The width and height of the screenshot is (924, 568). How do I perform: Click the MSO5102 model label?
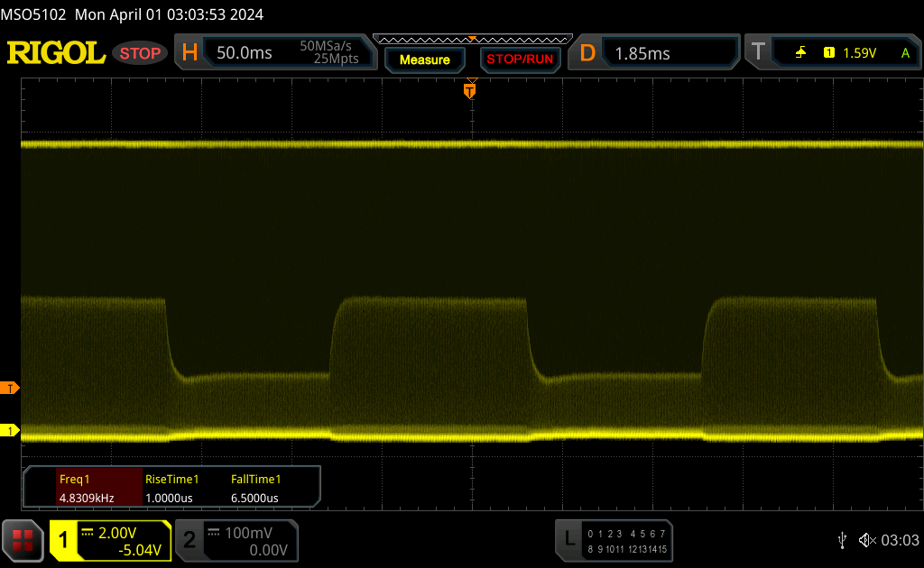click(33, 14)
